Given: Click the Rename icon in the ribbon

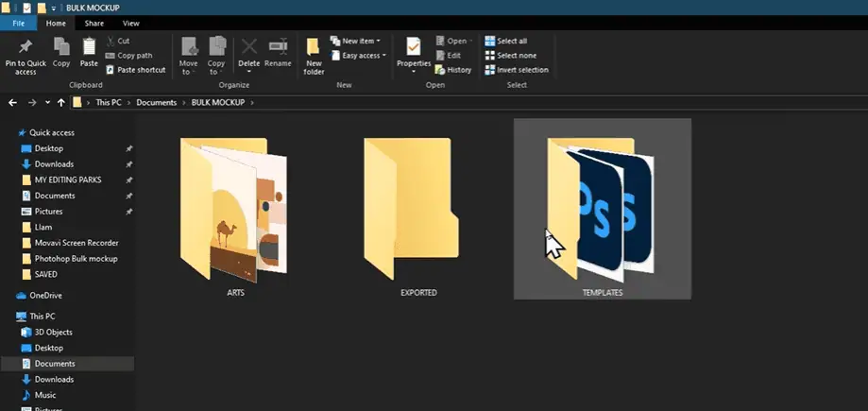Looking at the screenshot, I should tap(278, 47).
